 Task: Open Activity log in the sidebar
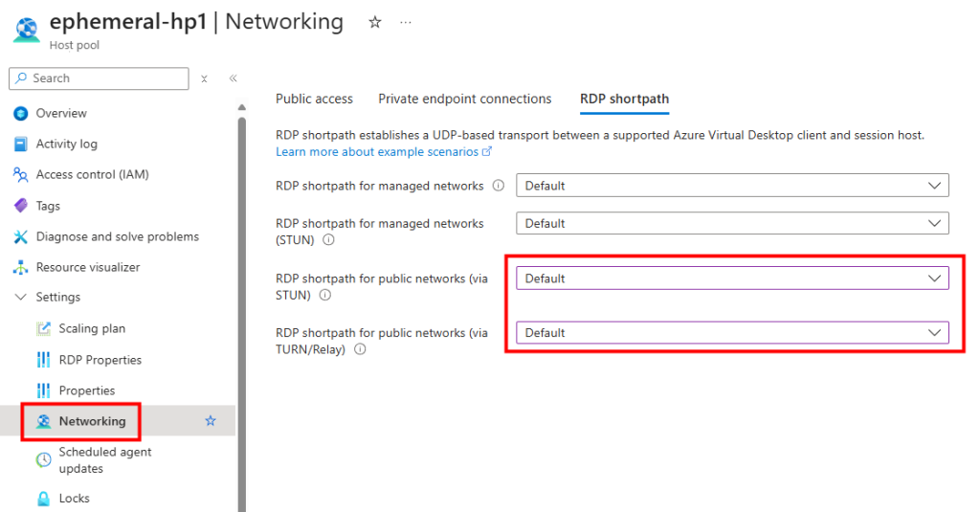click(x=67, y=144)
